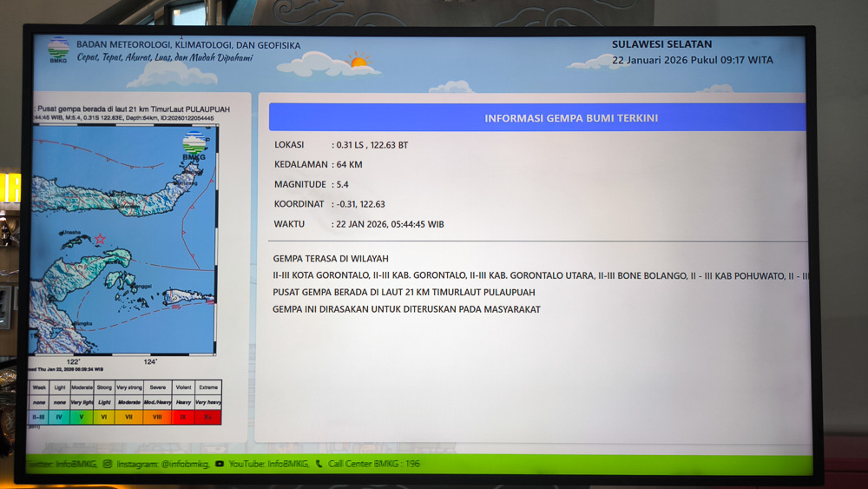This screenshot has height=489, width=868.
Task: Click the red IX intensity swatch
Action: (183, 417)
